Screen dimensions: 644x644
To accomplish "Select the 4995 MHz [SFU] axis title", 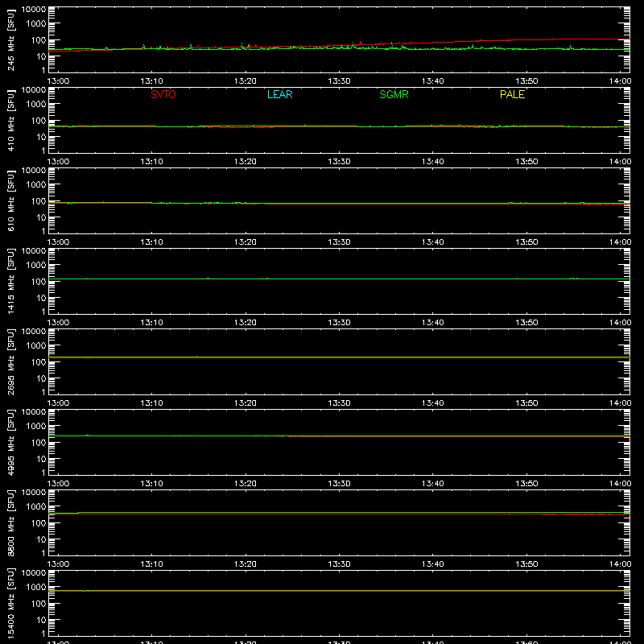I will pyautogui.click(x=10, y=442).
